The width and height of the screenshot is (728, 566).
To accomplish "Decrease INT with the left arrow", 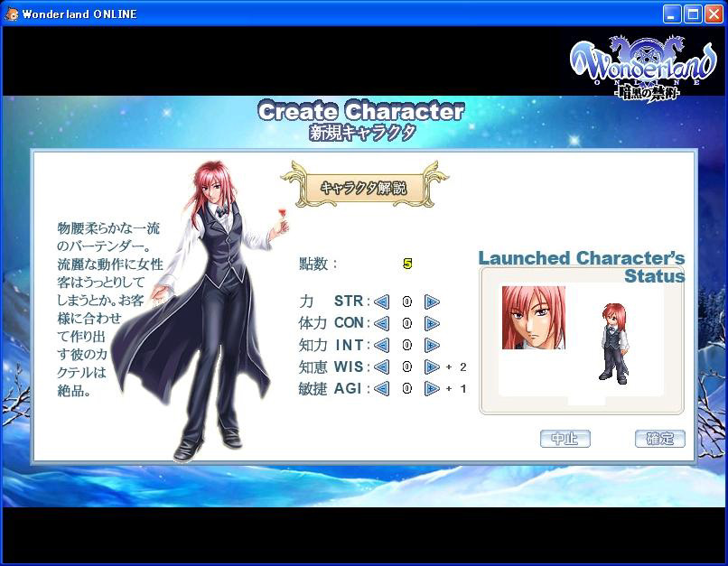I will pos(382,345).
